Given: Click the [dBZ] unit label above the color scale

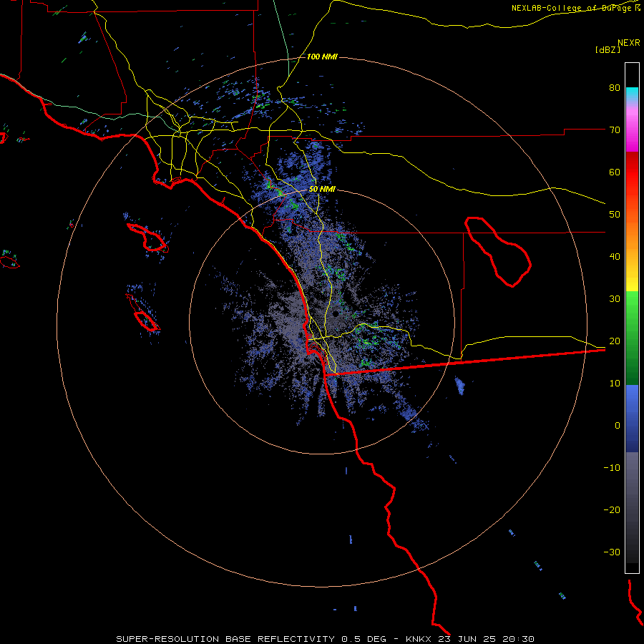Looking at the screenshot, I should pyautogui.click(x=608, y=49).
